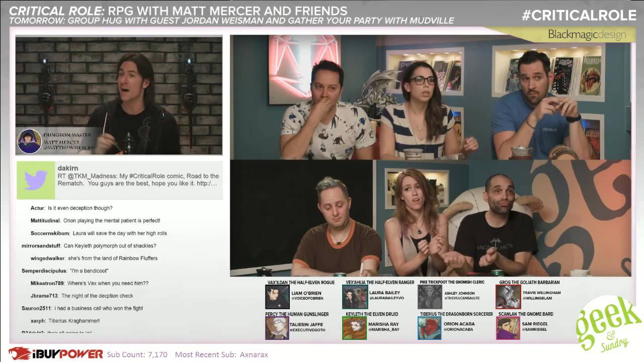644x362 pixels.
Task: Click Soccernskibum's chat message about Laura
Action: 99,233
